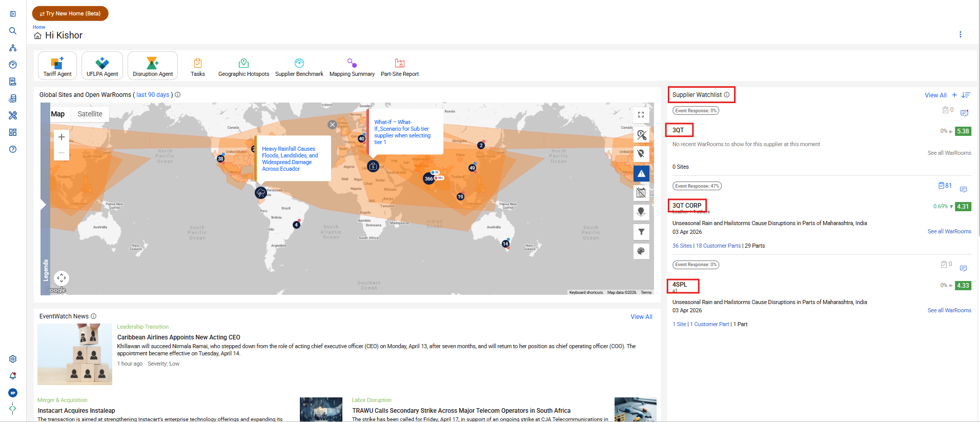980x422 pixels.
Task: Toggle map fullscreen view
Action: tap(641, 115)
